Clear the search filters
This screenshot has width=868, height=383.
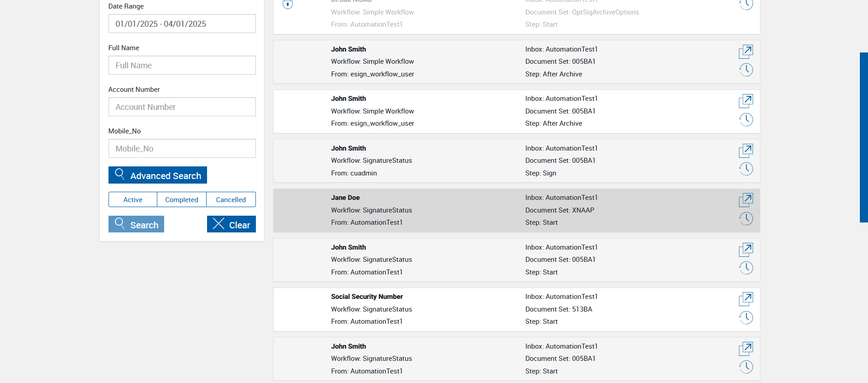point(231,224)
